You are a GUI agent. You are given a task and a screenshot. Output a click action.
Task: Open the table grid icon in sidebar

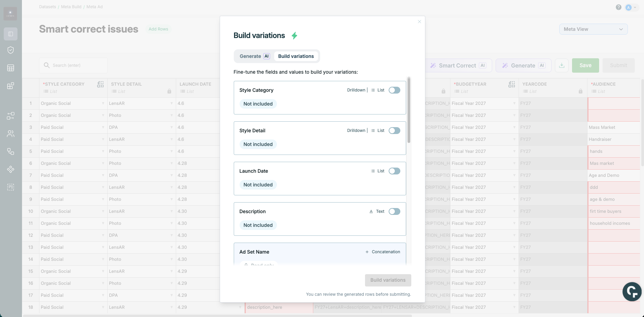click(11, 68)
